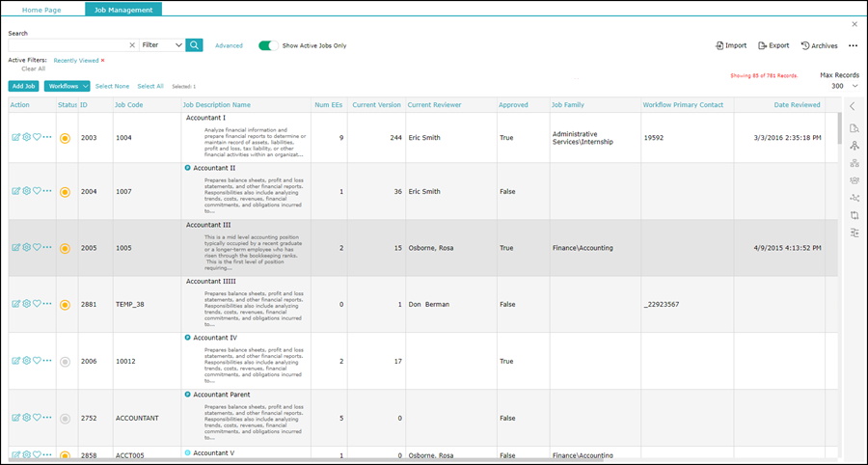Click gray status circle for job 10012
868x465 pixels.
pyautogui.click(x=65, y=361)
